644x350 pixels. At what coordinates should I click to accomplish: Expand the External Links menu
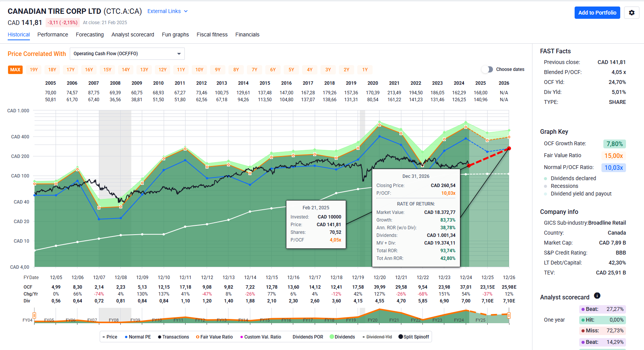pyautogui.click(x=168, y=11)
